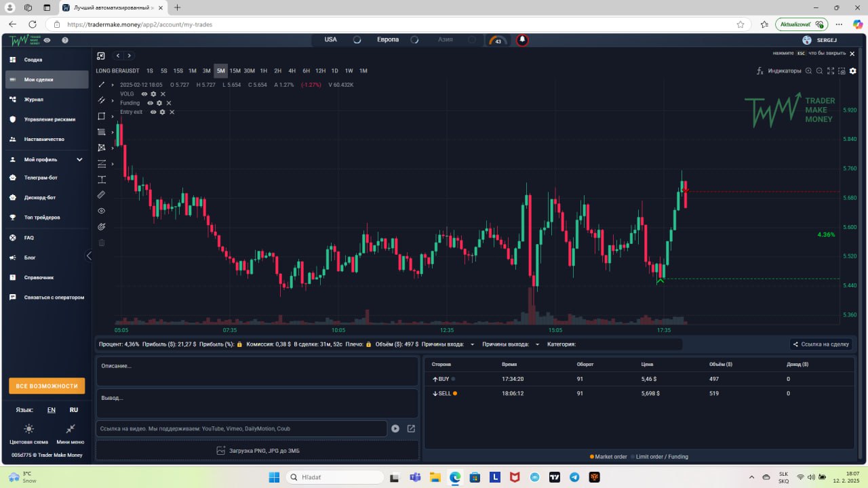Screen dimensions: 868x488
Task: Select the ruler measure tool
Action: 102,195
